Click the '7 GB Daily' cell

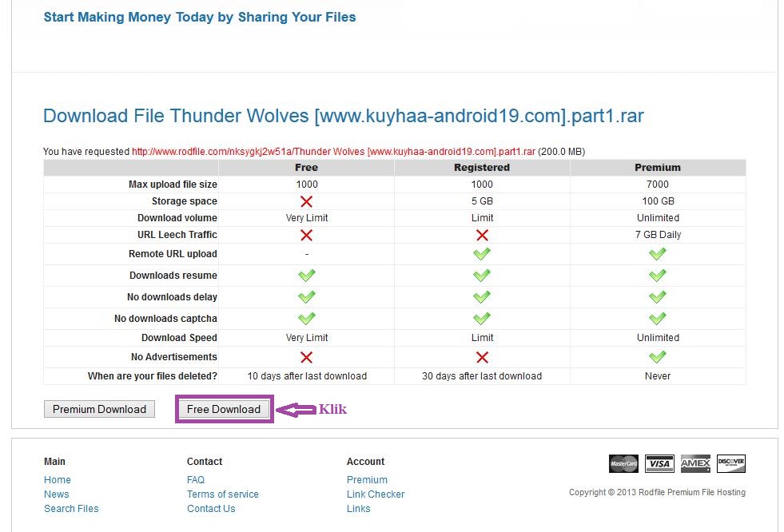[658, 234]
